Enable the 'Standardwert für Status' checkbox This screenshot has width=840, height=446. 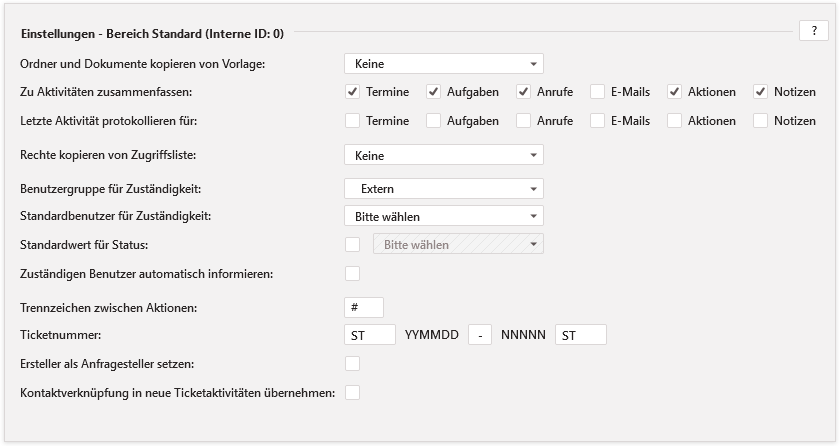pos(352,244)
